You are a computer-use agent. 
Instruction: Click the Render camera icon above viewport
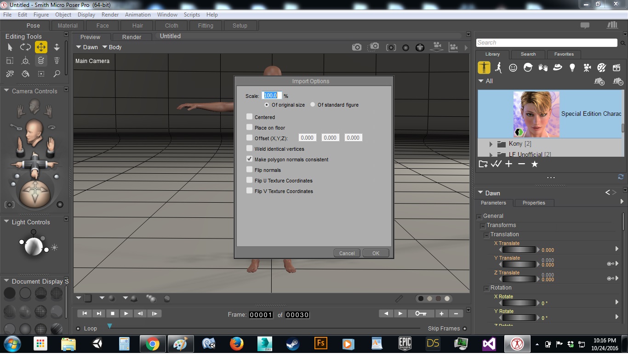coord(356,47)
